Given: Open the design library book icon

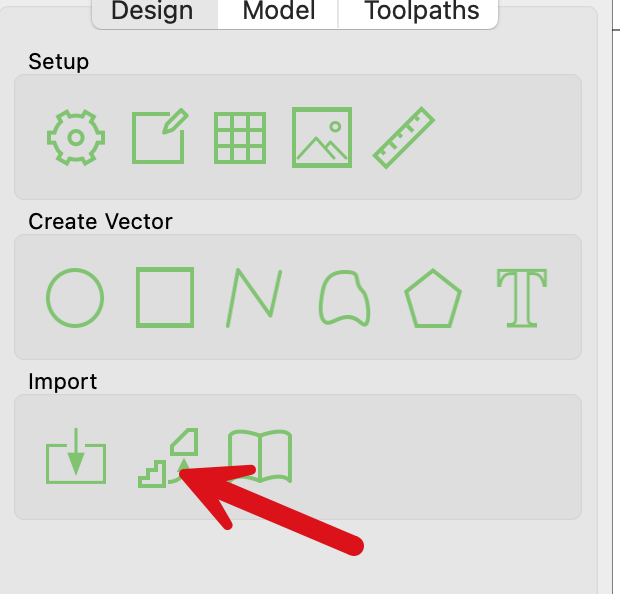Looking at the screenshot, I should point(260,456).
